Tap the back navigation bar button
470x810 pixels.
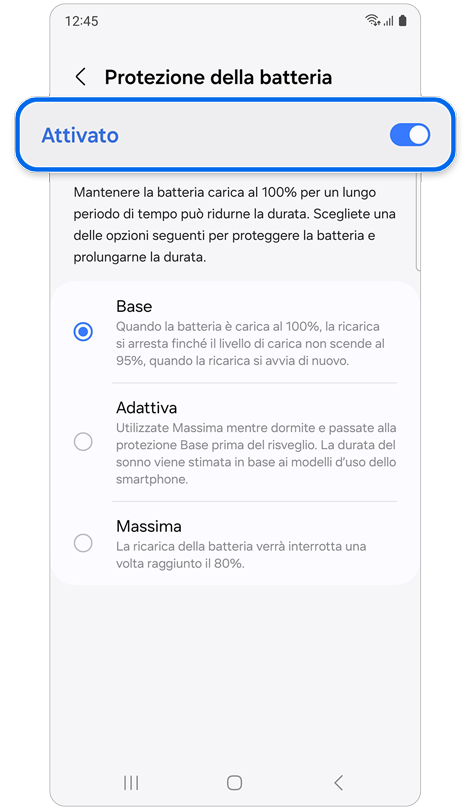coord(339,783)
